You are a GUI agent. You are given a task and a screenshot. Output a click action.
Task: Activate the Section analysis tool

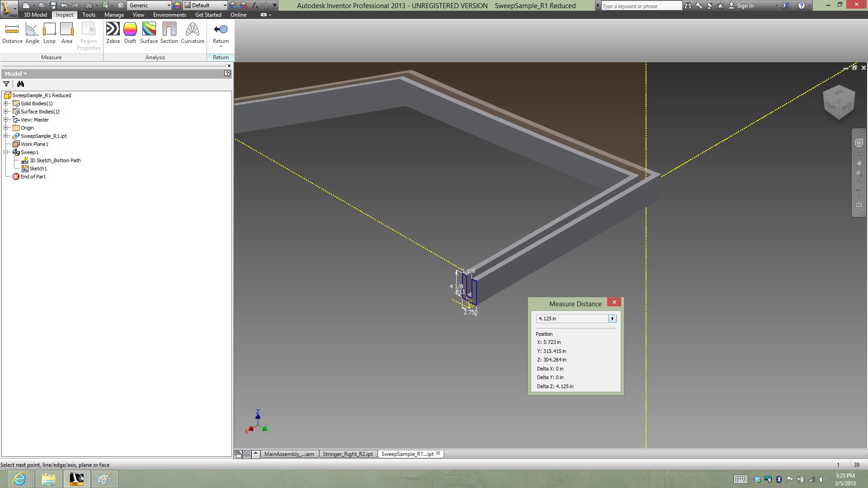[169, 32]
